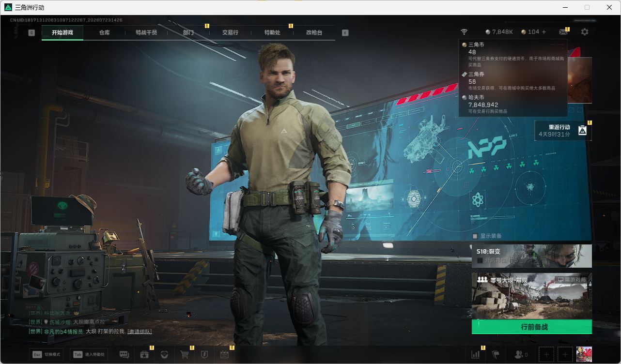
Task: Click the 重返行动 event badge icon
Action: coord(582,130)
